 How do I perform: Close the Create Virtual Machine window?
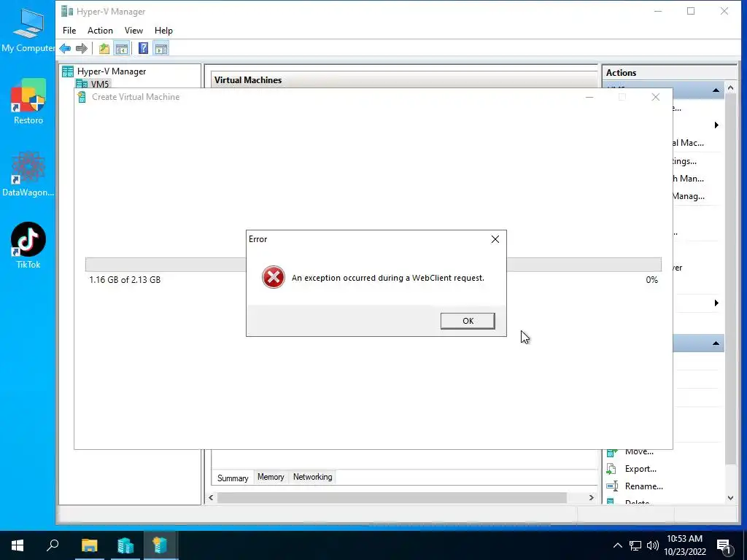[656, 97]
